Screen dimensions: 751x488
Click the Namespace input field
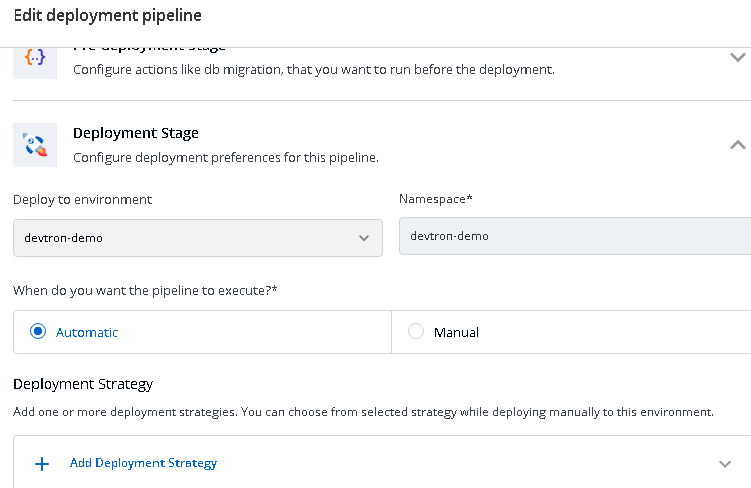pos(574,236)
